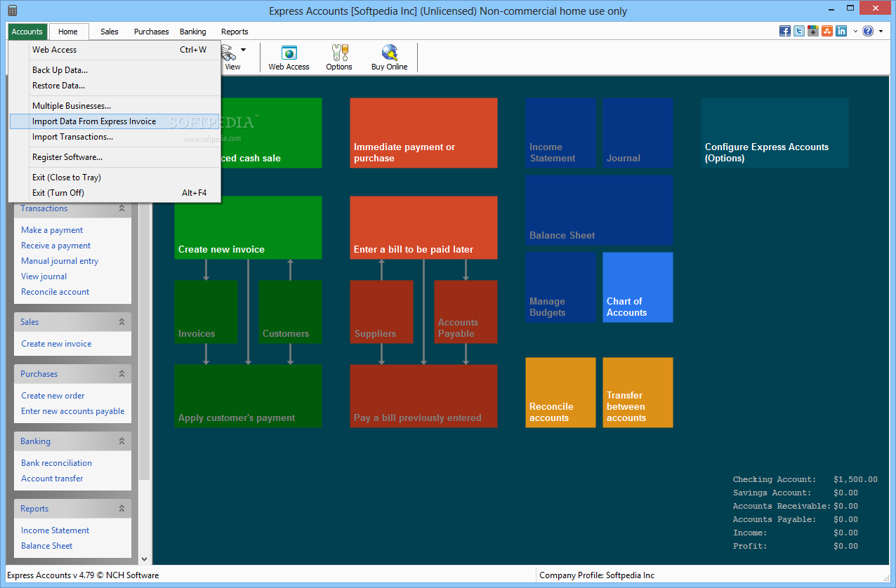
Task: Click the Manual journal entry link
Action: pos(60,261)
